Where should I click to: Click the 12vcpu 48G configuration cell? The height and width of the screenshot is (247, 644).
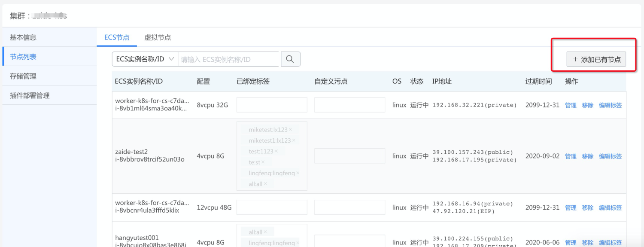point(214,207)
